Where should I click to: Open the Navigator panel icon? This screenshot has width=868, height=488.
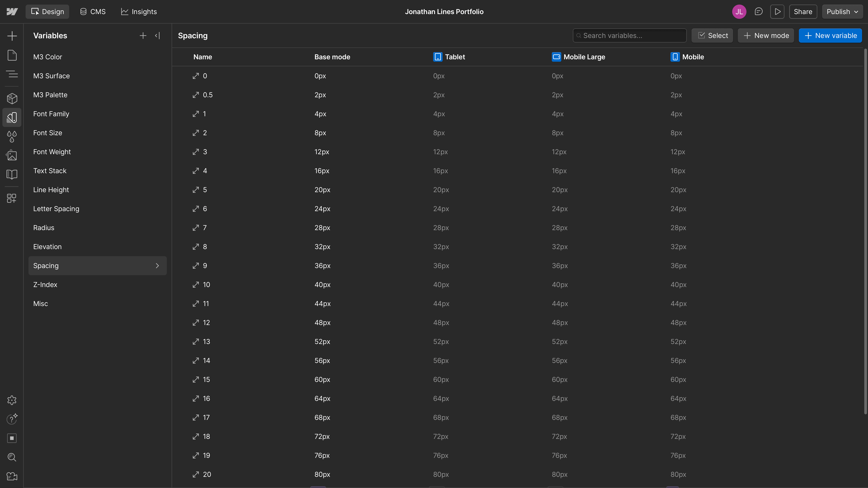pos(12,74)
